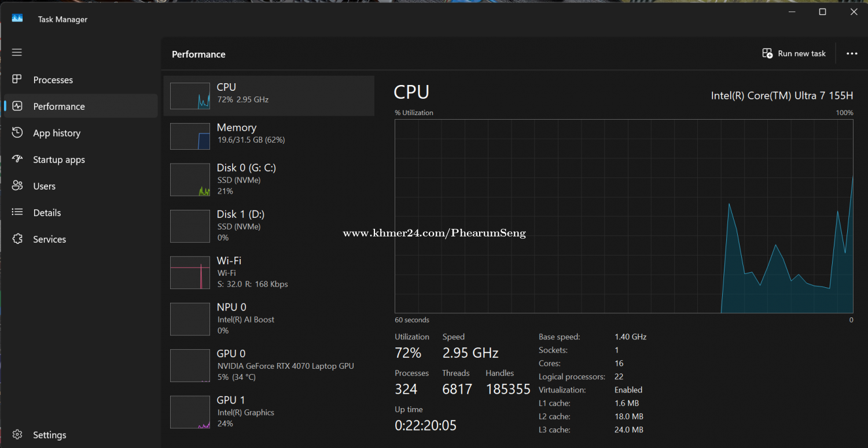Maximize the Task Manager window
Image resolution: width=868 pixels, height=448 pixels.
[822, 12]
